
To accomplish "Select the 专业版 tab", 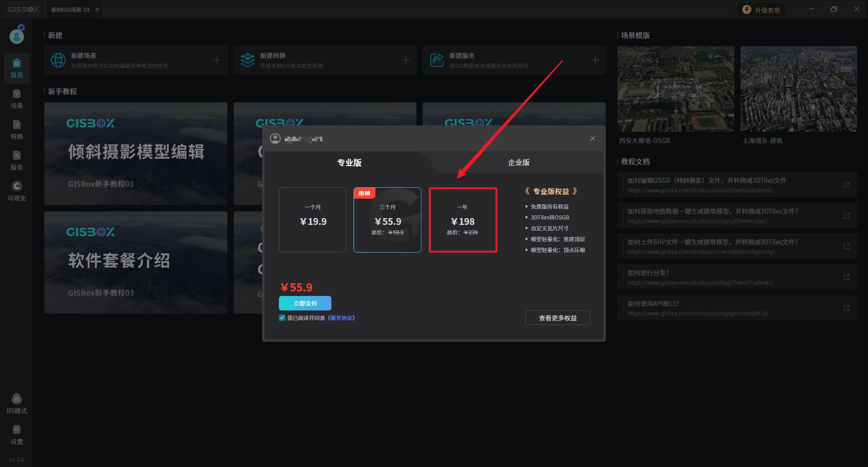I will (349, 162).
